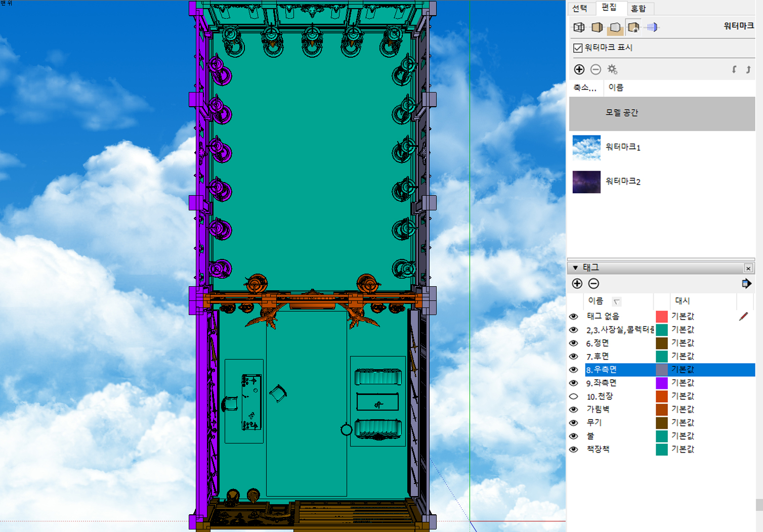Open Edge settings in the style editor
Screen dimensions: 763x532
(579, 27)
